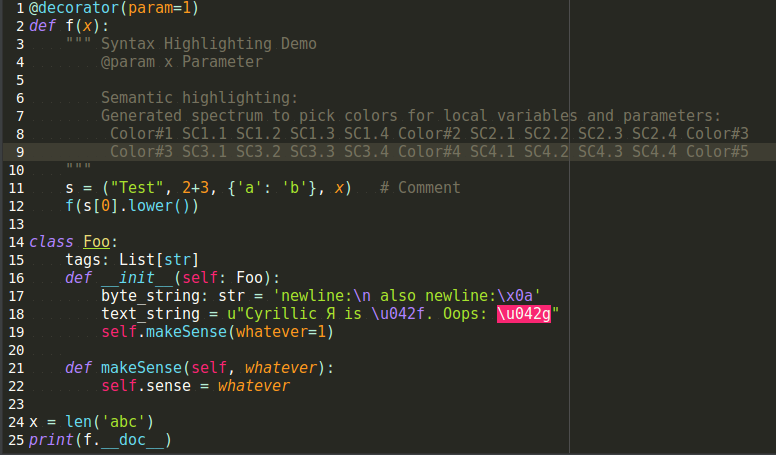This screenshot has width=776, height=455.
Task: Click the 'abc' string on line 24
Action: pos(123,422)
